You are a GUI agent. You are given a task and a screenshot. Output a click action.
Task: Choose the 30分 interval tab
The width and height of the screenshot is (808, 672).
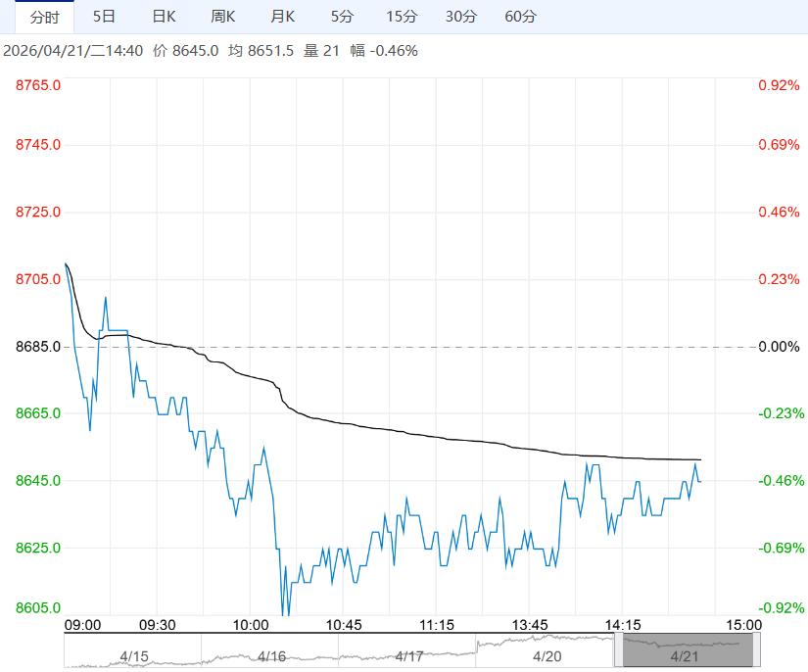460,17
